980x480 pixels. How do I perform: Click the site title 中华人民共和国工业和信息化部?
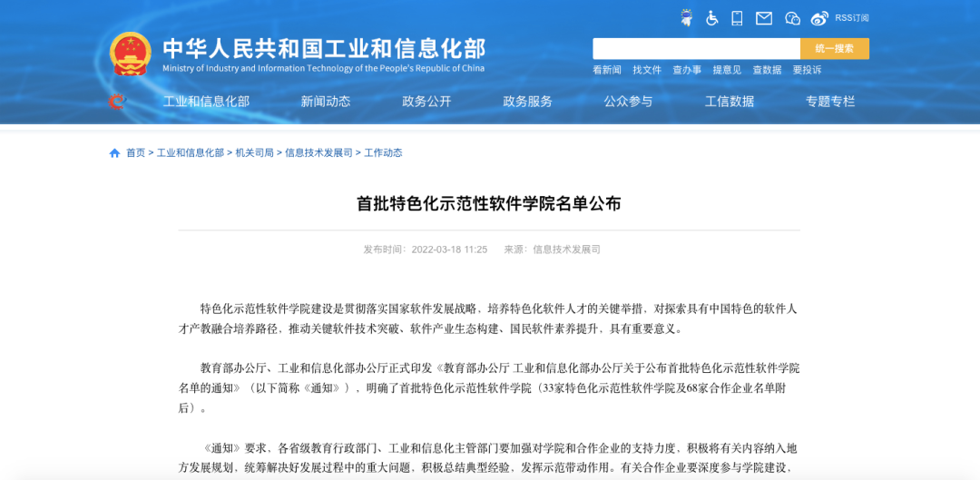pyautogui.click(x=324, y=49)
